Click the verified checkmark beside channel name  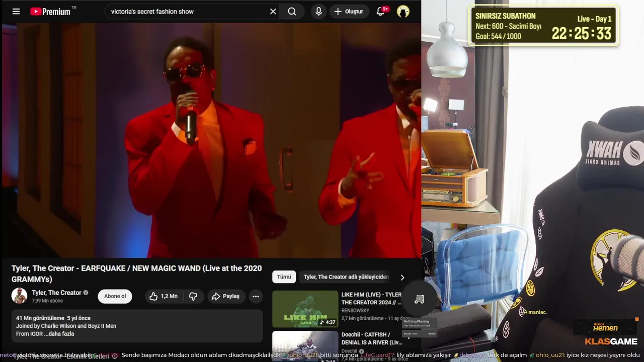(86, 293)
